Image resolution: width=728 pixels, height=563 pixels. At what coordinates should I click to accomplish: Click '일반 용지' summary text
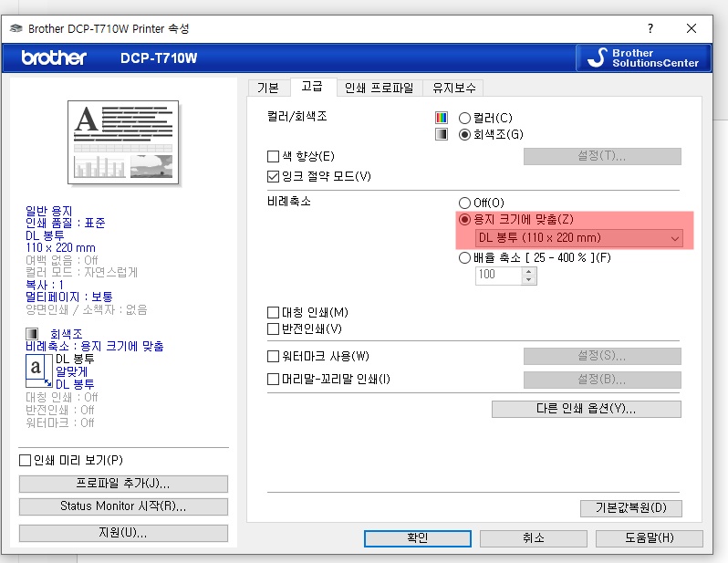48,211
